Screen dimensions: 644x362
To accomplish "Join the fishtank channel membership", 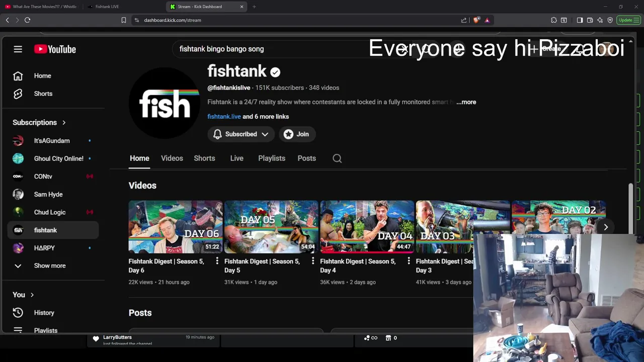I will [296, 134].
